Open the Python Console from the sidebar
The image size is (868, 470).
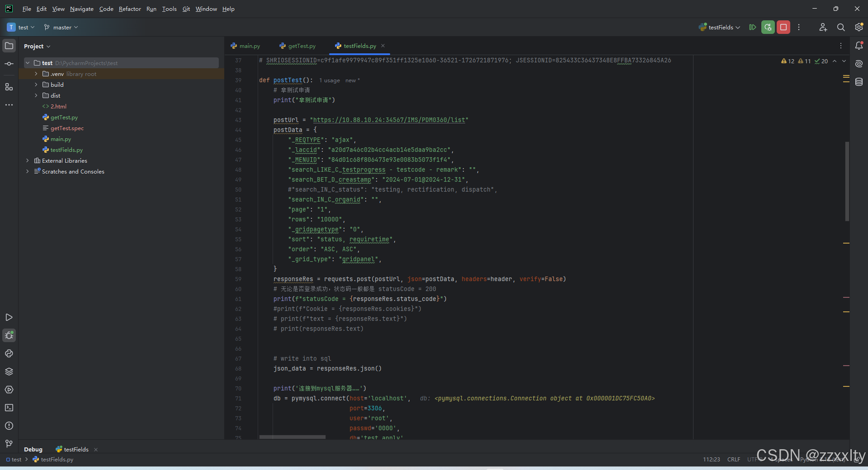pos(9,353)
